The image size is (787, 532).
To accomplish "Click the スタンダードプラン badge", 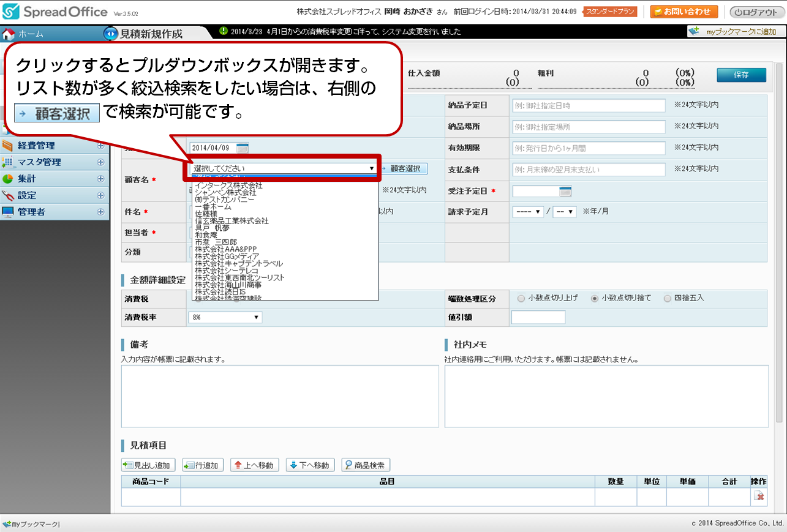I will pos(610,12).
